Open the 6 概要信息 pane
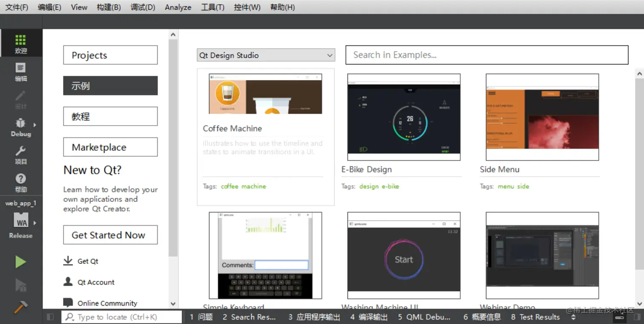 click(482, 317)
